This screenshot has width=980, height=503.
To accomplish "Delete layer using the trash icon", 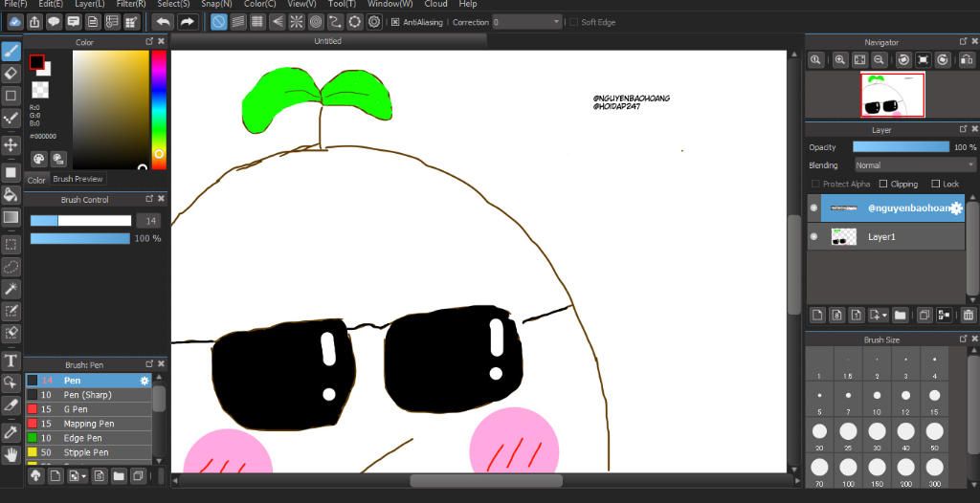I will point(968,315).
